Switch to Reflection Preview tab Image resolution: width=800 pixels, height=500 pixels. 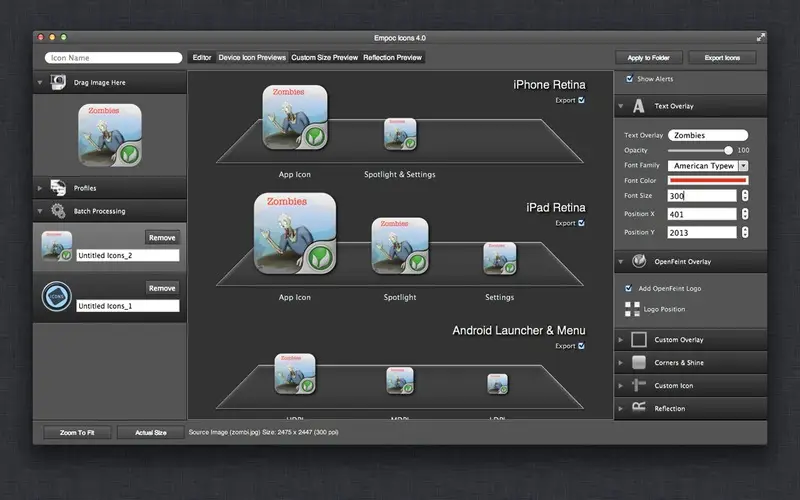(x=392, y=58)
